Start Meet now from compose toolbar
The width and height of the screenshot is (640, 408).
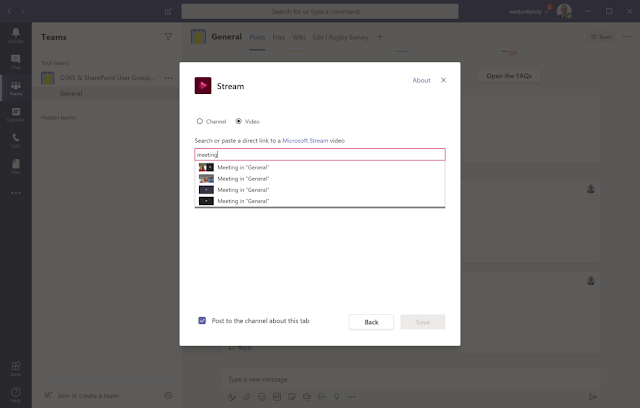click(x=307, y=397)
